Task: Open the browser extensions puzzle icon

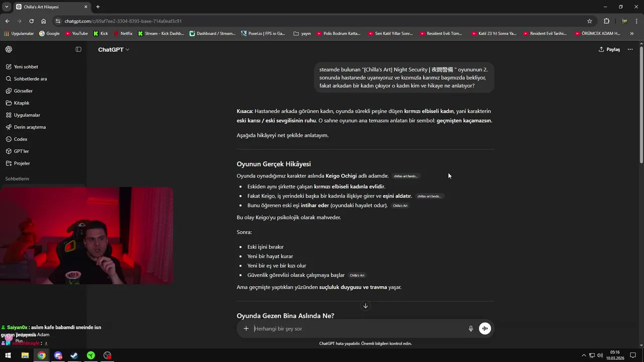Action: (x=606, y=21)
